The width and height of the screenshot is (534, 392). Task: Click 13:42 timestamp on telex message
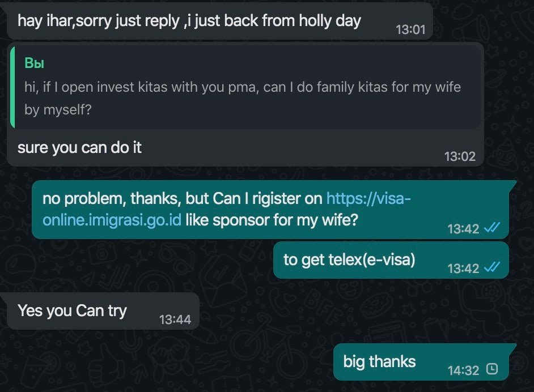(464, 269)
